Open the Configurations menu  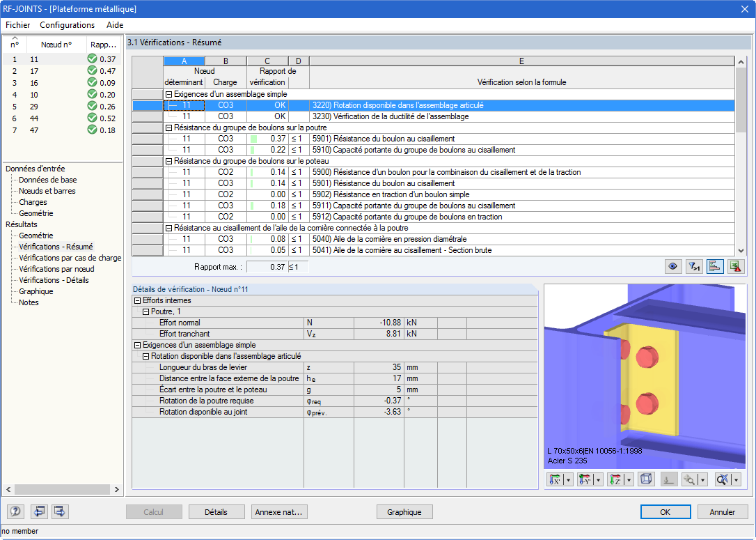pyautogui.click(x=67, y=24)
